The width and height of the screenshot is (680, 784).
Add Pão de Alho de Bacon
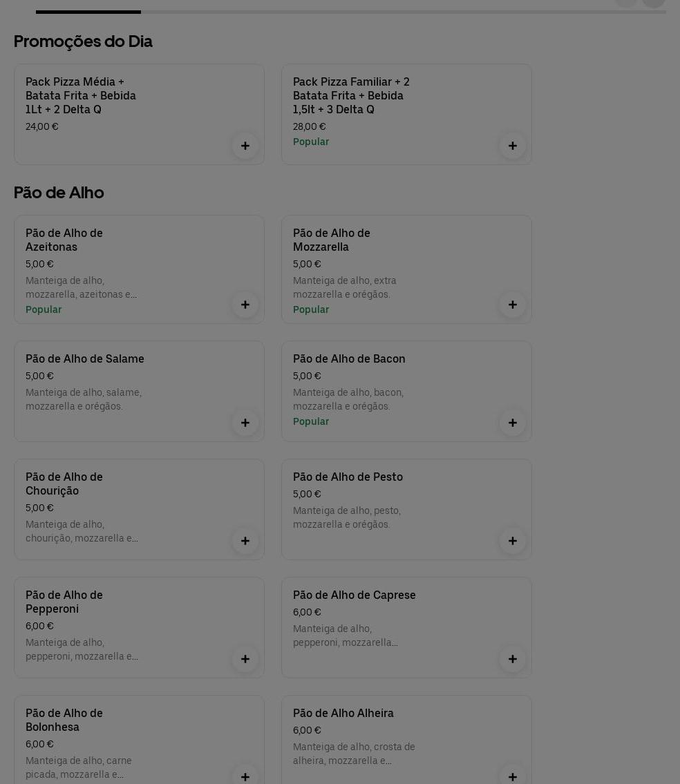pos(513,423)
